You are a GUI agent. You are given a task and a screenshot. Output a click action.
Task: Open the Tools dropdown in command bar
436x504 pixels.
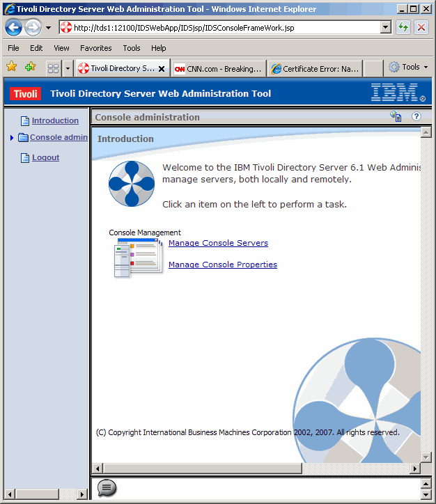pos(409,68)
